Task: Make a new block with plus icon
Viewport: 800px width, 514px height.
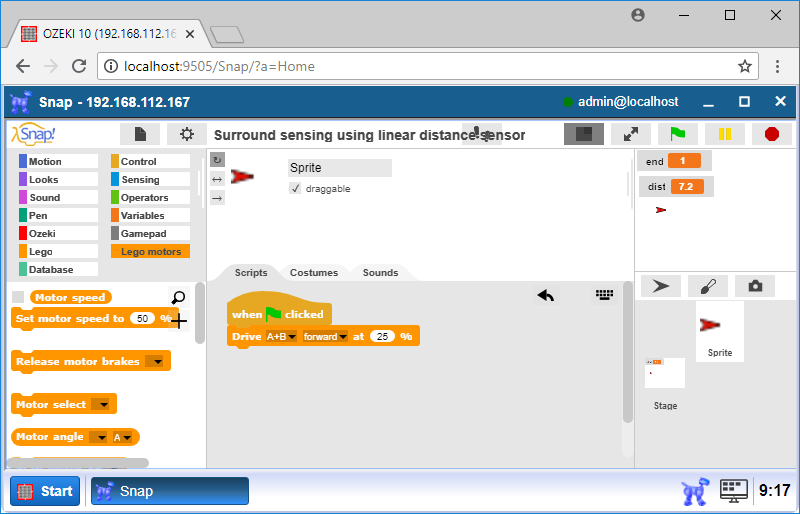Action: [179, 321]
